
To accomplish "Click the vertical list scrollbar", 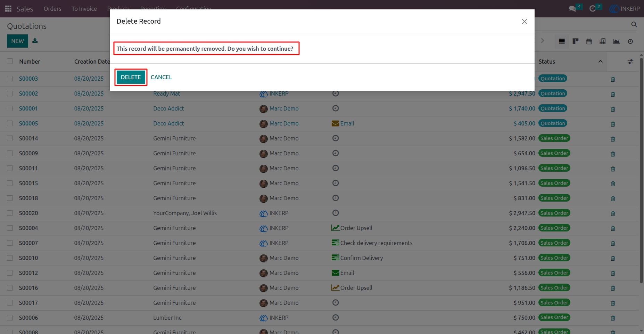I will tap(641, 170).
